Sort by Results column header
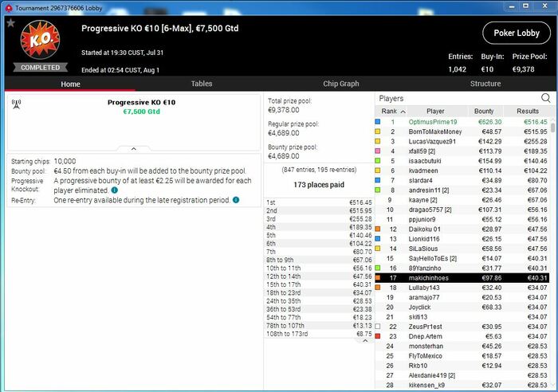 click(x=528, y=112)
